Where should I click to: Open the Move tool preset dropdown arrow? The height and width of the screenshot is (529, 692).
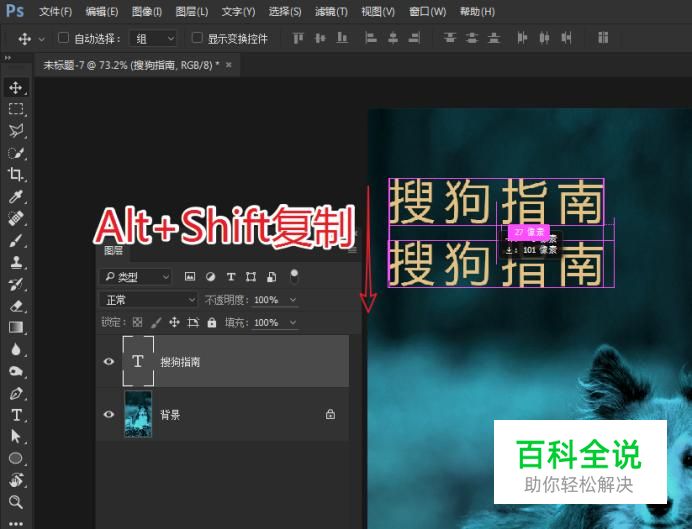coord(41,39)
